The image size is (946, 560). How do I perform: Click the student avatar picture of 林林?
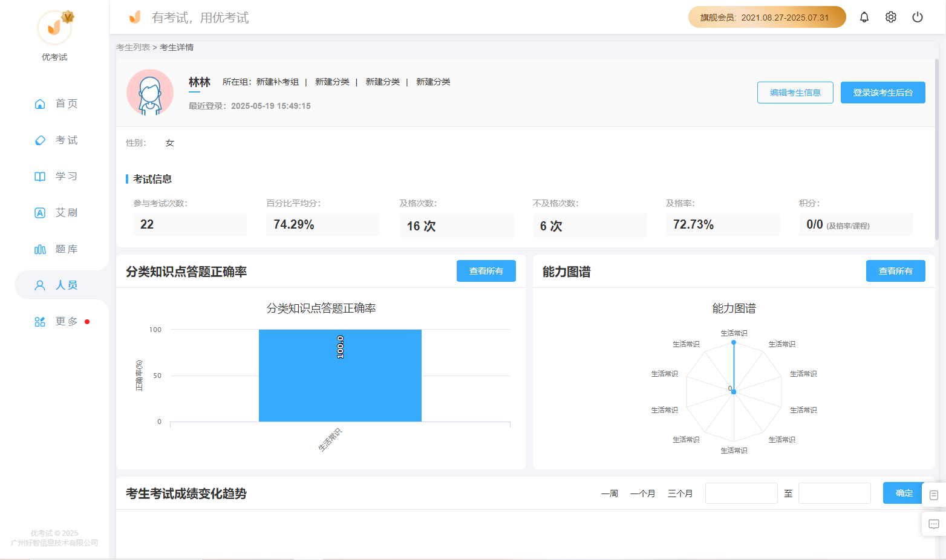tap(150, 93)
